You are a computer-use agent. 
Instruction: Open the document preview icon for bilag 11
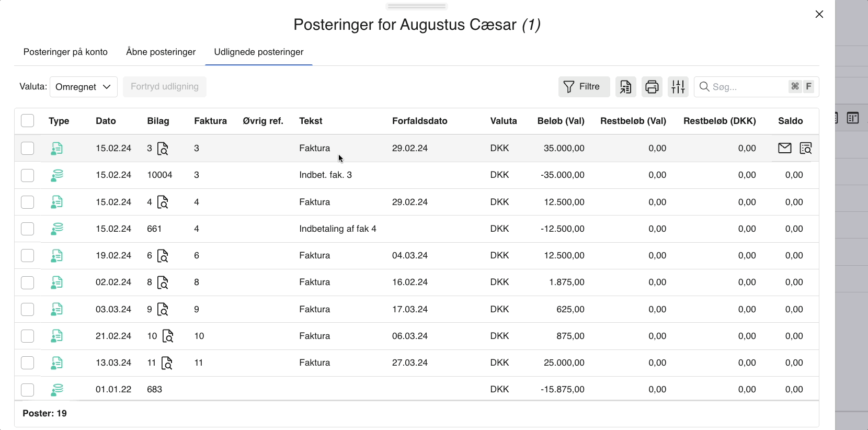point(166,363)
